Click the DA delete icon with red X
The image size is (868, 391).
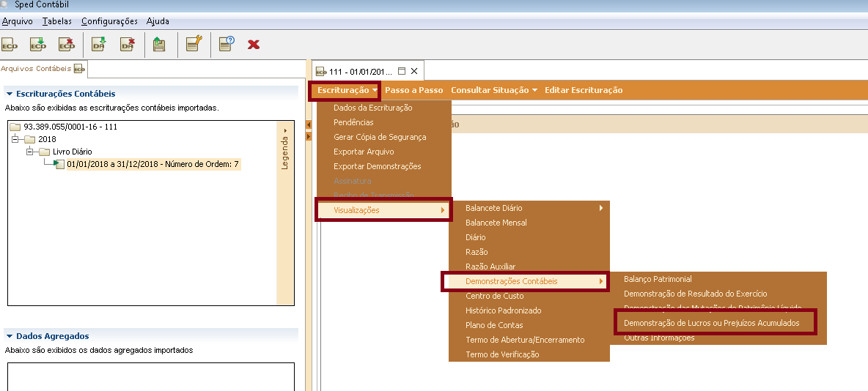128,45
